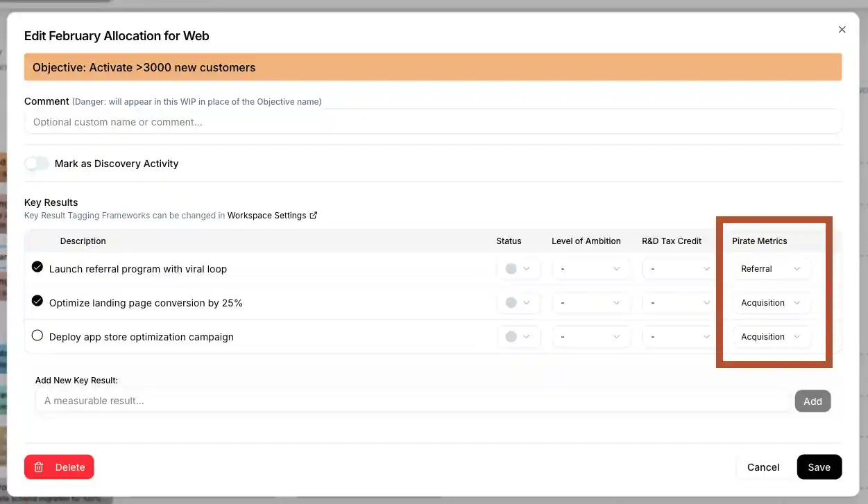Click the checkmark icon beside 'Optimize landing page conversion'
The width and height of the screenshot is (868, 504).
pos(37,300)
